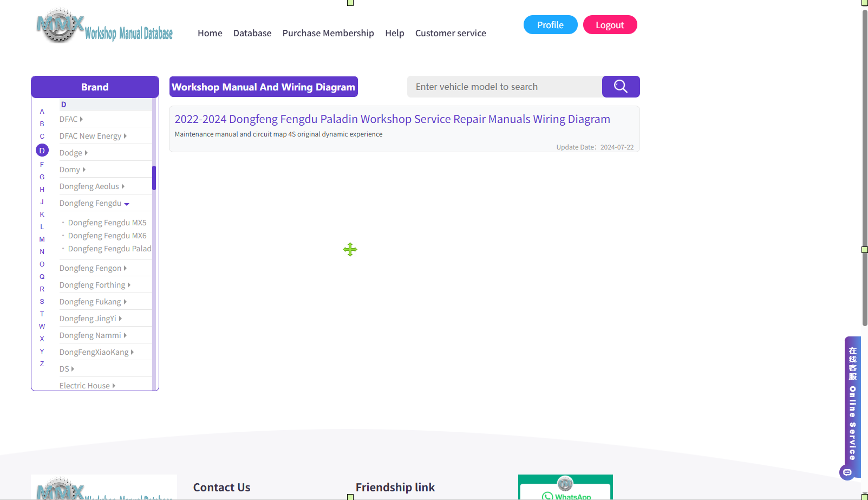The width and height of the screenshot is (868, 500).
Task: Jump to brand letter M
Action: [42, 239]
